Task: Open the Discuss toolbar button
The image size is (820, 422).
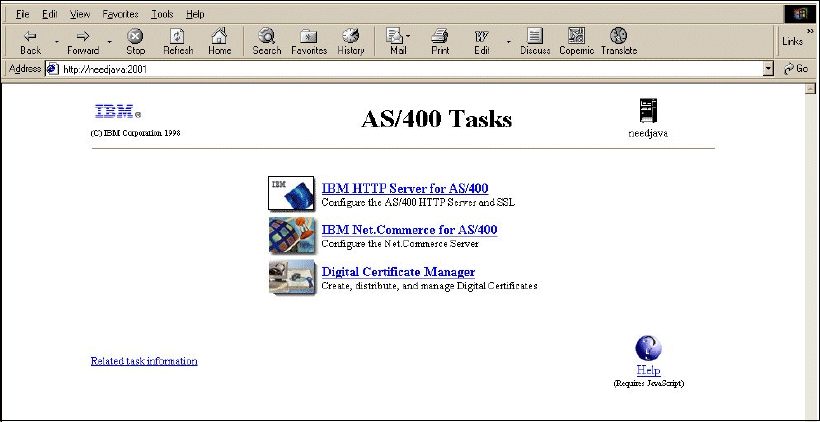Action: 535,42
